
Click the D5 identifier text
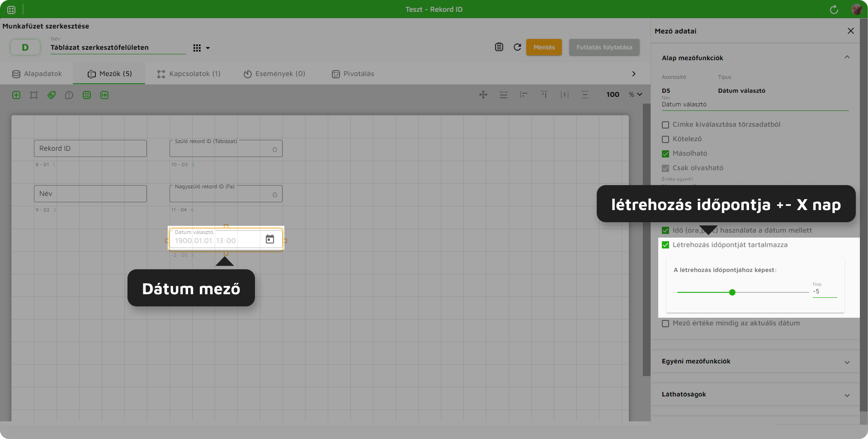tap(666, 91)
